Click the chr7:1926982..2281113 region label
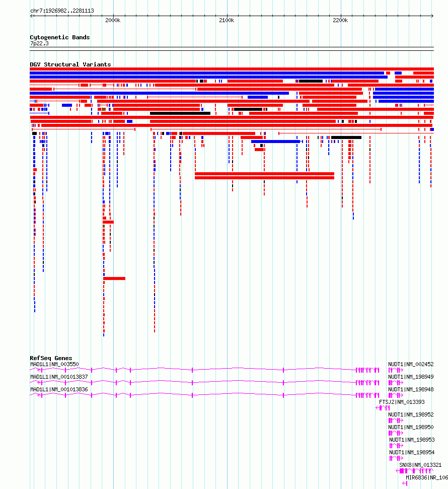Viewport: 448px width, 489px height. click(62, 11)
